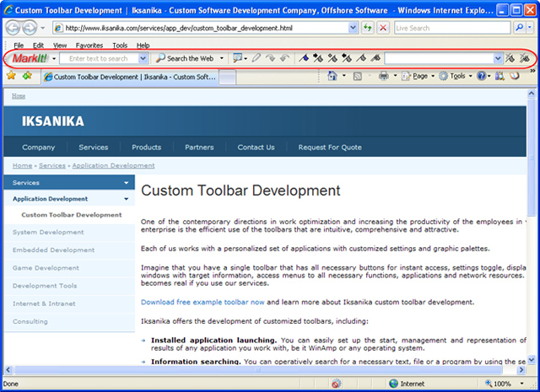Open the Help menu
Screen dimensions: 540x392
143,46
